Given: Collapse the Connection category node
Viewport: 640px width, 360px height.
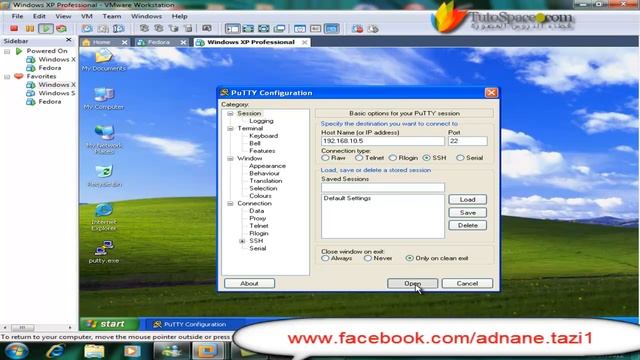Looking at the screenshot, I should 230,203.
